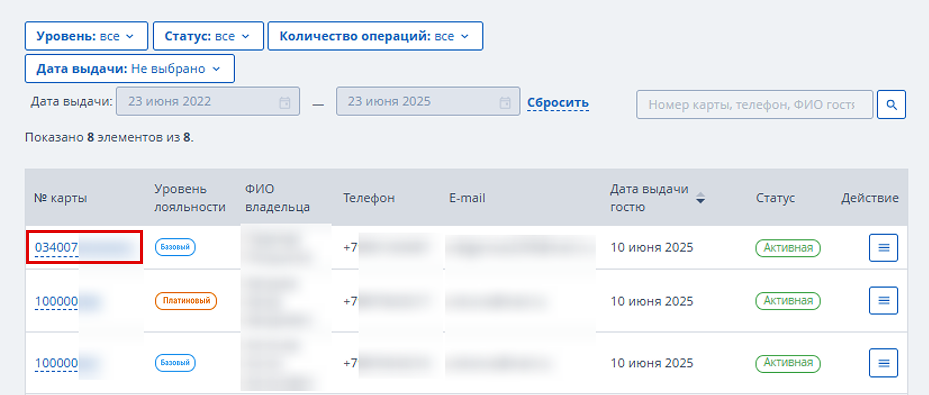Click the magnifier search button
Image resolution: width=929 pixels, height=395 pixels.
coord(891,105)
